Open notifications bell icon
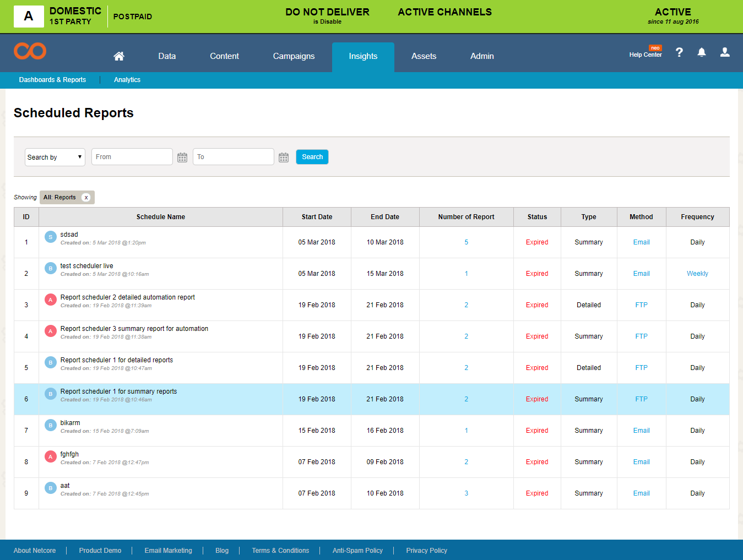This screenshot has width=743, height=560. 702,52
